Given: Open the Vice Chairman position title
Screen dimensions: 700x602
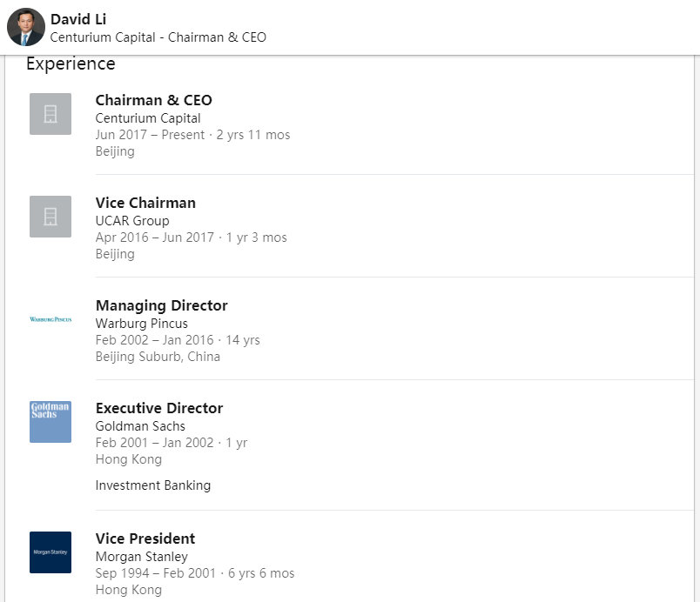Looking at the screenshot, I should [145, 203].
